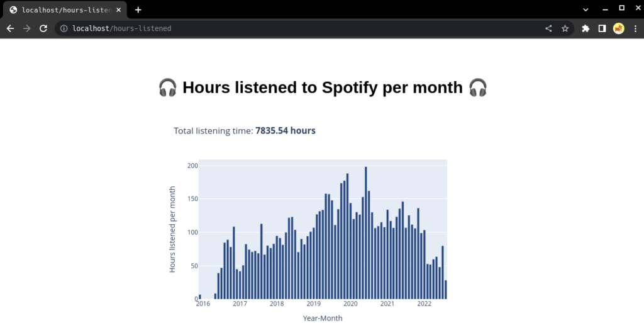This screenshot has width=644, height=325.
Task: Click the browser forward arrow
Action: click(26, 28)
